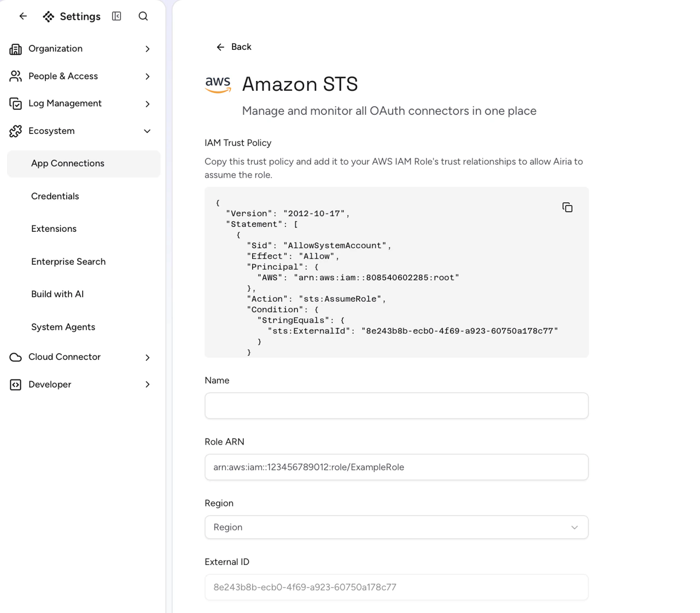Click the Developer code icon
The height and width of the screenshot is (613, 700).
pos(15,384)
